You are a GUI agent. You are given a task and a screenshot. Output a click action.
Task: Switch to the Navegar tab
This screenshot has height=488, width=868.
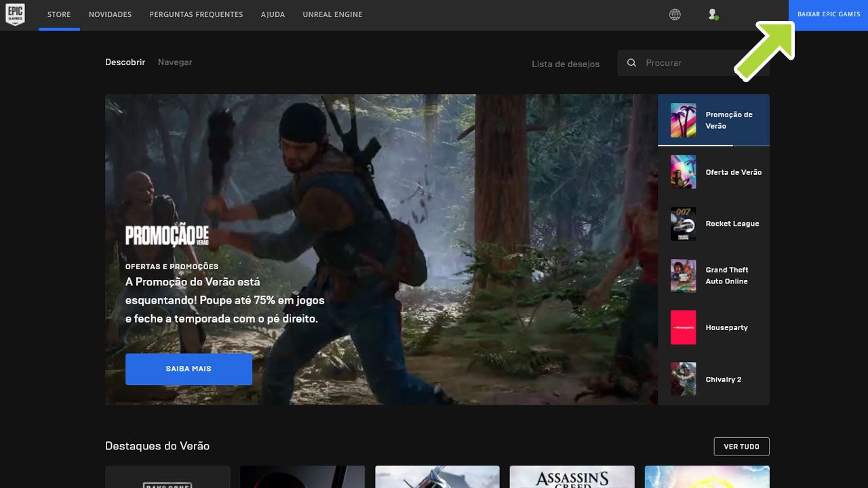175,62
